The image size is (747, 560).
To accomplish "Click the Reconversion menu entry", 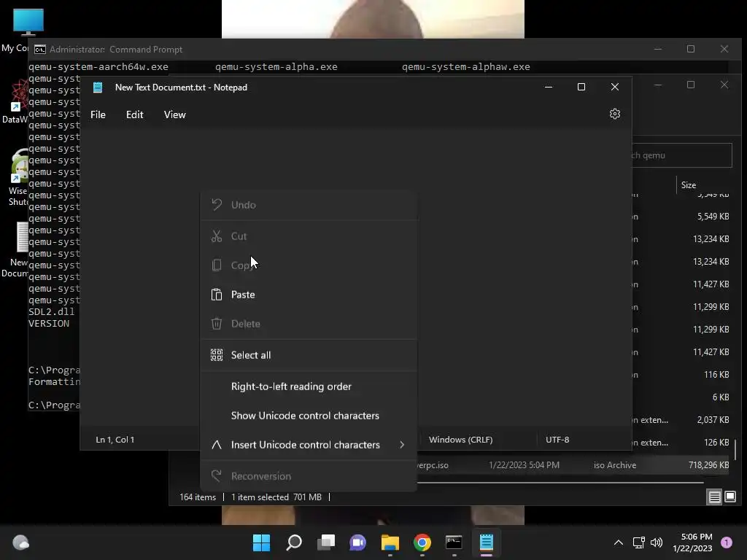I will tap(309, 476).
